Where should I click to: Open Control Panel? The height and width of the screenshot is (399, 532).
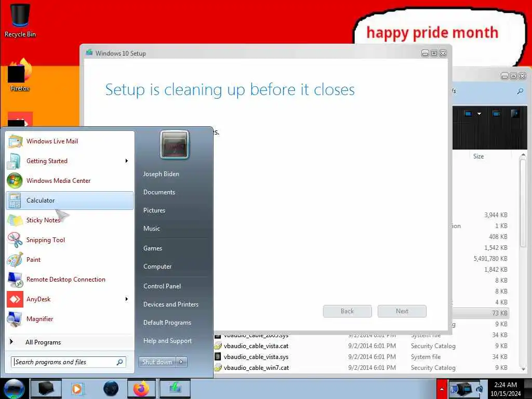click(162, 286)
